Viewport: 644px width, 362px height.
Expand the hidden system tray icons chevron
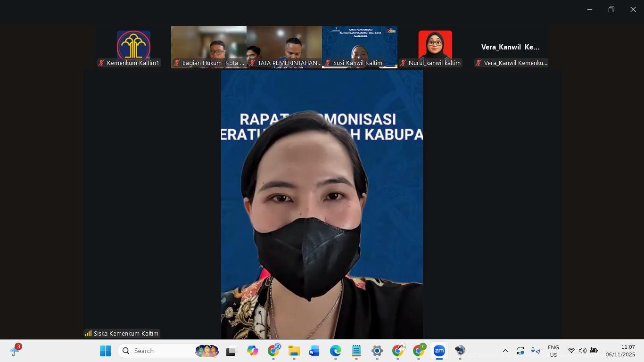pos(505,351)
